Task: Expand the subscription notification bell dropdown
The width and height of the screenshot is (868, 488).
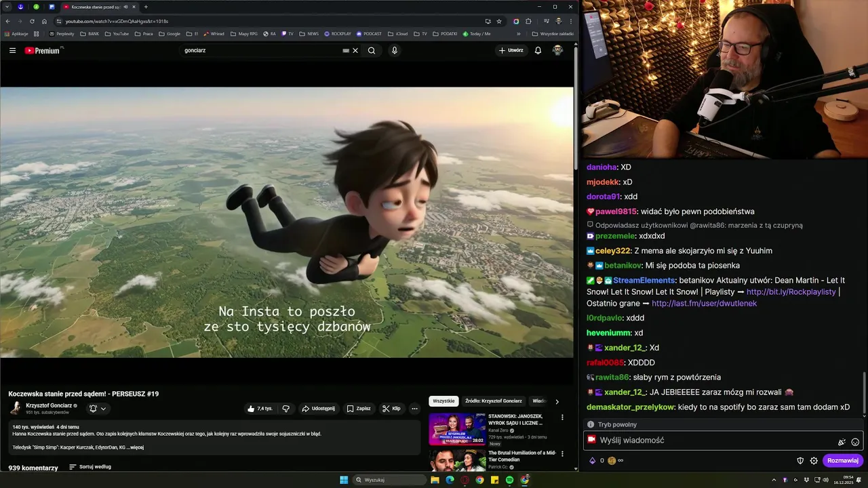Action: [x=98, y=409]
